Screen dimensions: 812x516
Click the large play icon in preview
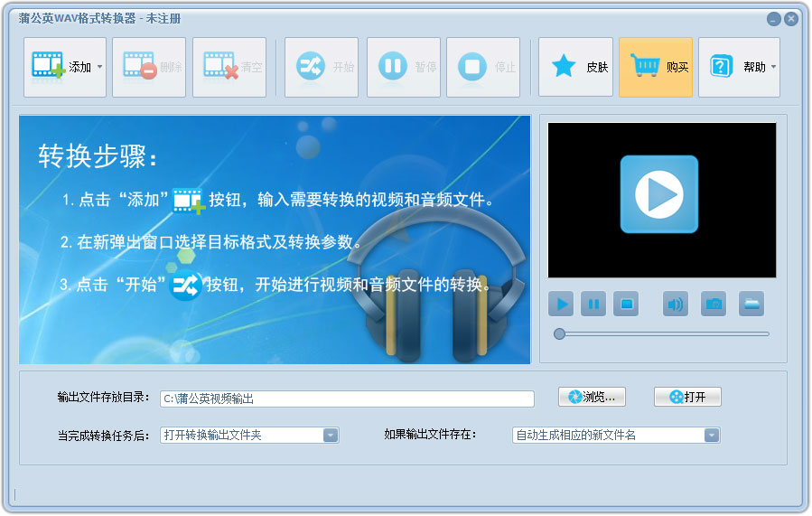(x=658, y=194)
